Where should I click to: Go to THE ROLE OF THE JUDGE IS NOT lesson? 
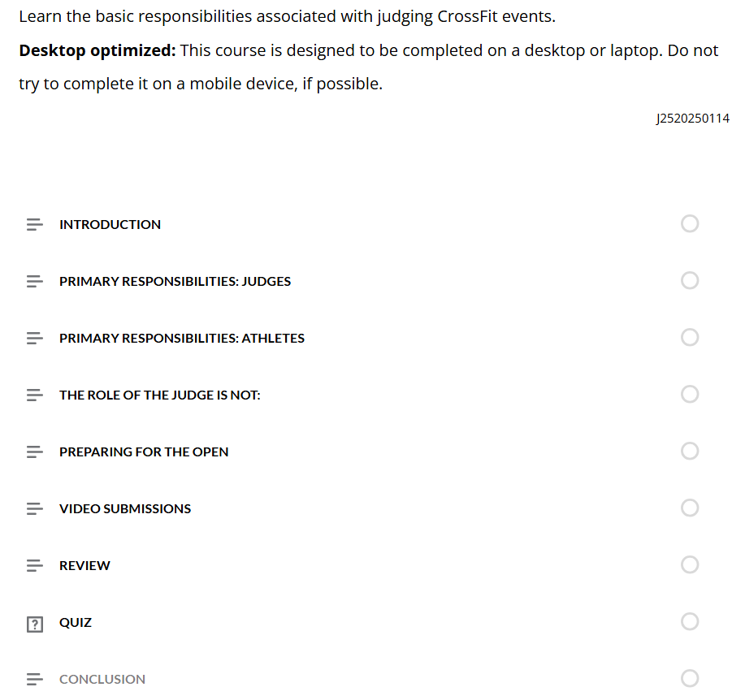(159, 395)
